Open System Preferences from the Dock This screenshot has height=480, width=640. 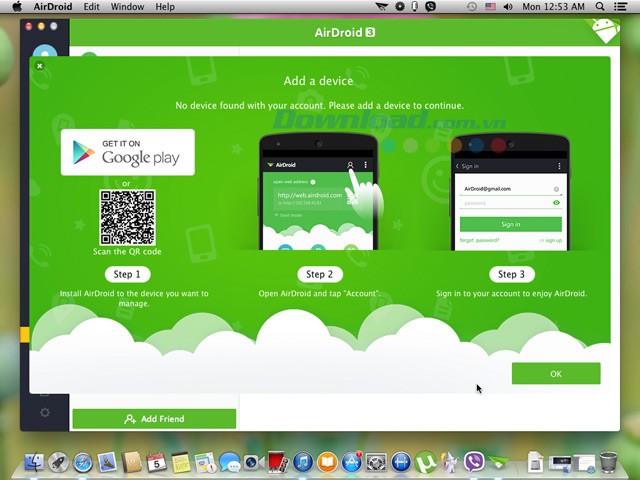pos(376,462)
